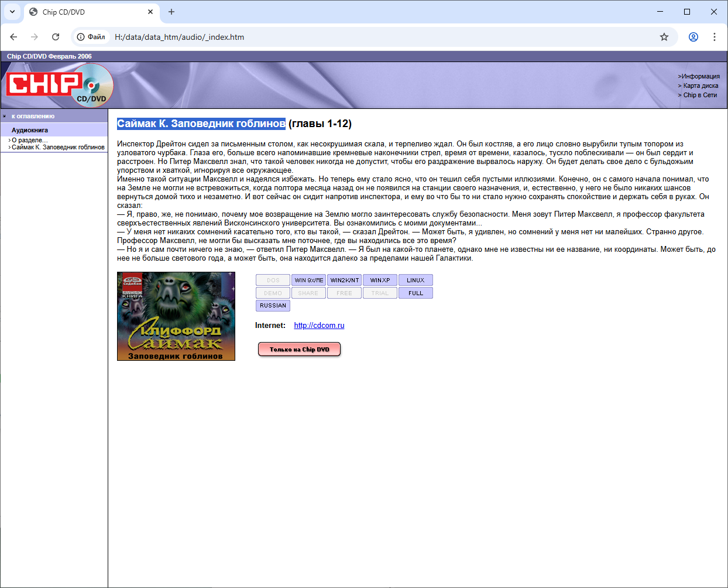The height and width of the screenshot is (588, 728).
Task: Open the О разделе... sidebar item
Action: point(29,140)
